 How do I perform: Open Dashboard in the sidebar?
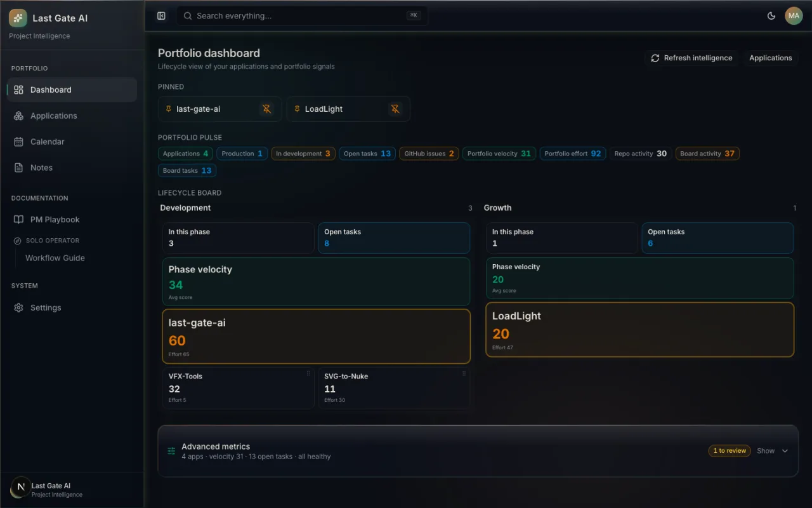tap(72, 90)
